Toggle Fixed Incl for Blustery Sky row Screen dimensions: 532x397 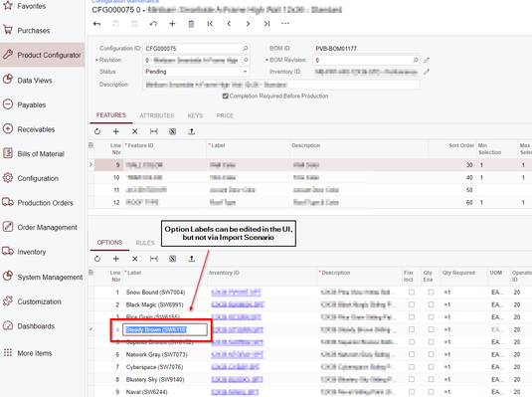[x=412, y=379]
